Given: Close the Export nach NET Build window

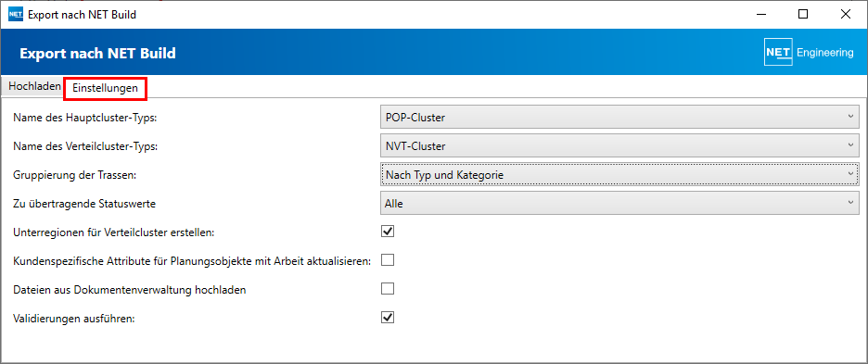Looking at the screenshot, I should 846,15.
